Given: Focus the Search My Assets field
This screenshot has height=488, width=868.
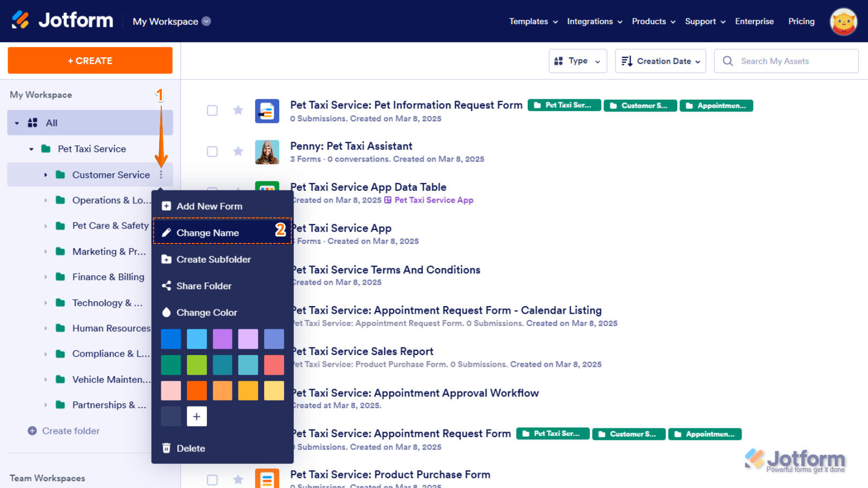Looking at the screenshot, I should 786,61.
